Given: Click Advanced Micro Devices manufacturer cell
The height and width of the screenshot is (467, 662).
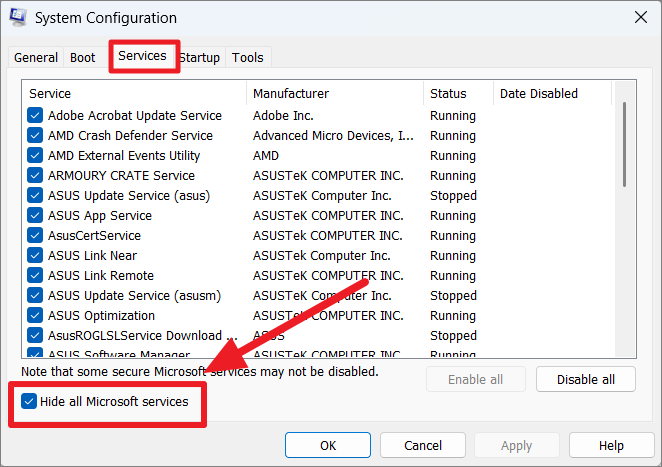Looking at the screenshot, I should tap(333, 136).
